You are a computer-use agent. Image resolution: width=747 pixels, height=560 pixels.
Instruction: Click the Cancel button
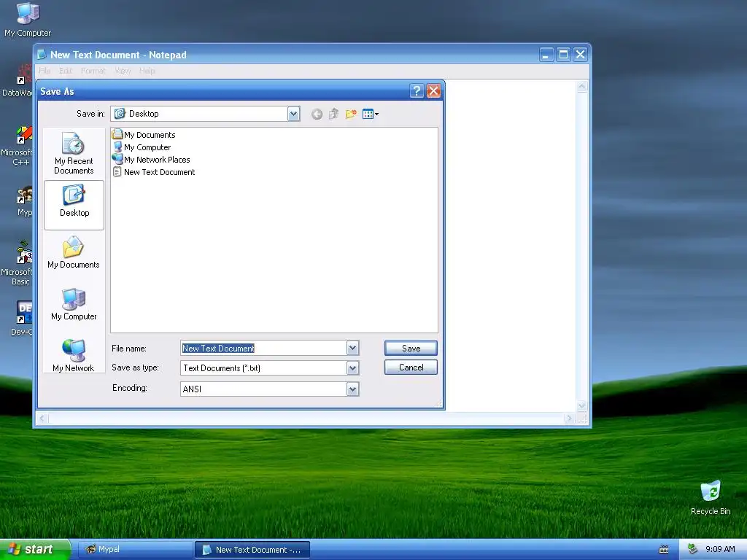411,367
